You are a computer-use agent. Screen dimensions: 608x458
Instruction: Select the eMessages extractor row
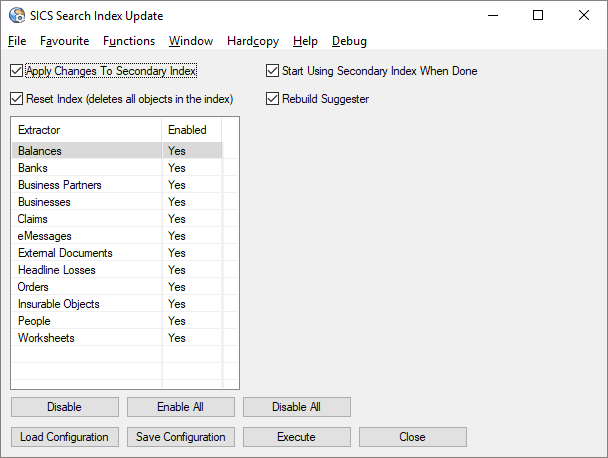click(x=117, y=236)
